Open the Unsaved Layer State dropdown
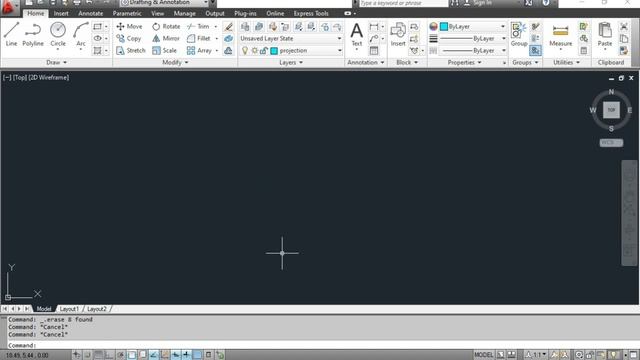 click(290, 38)
